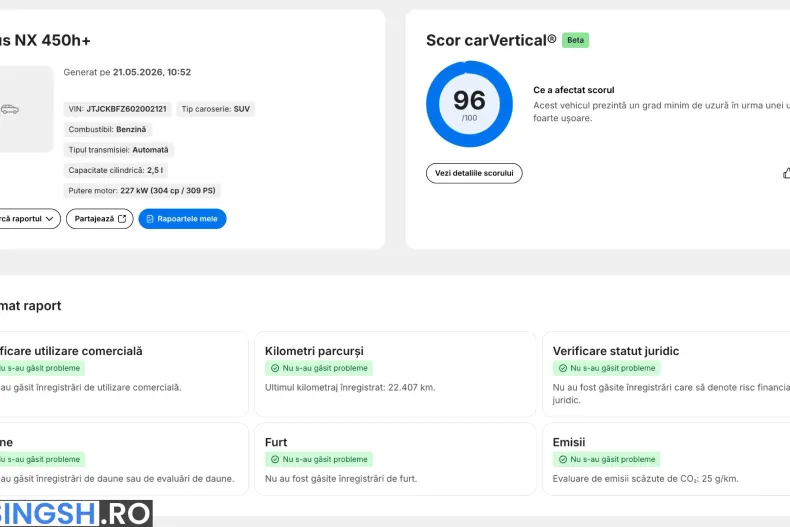790x527 pixels.
Task: Click the Tip caroserie: SUV chip
Action: coord(216,109)
